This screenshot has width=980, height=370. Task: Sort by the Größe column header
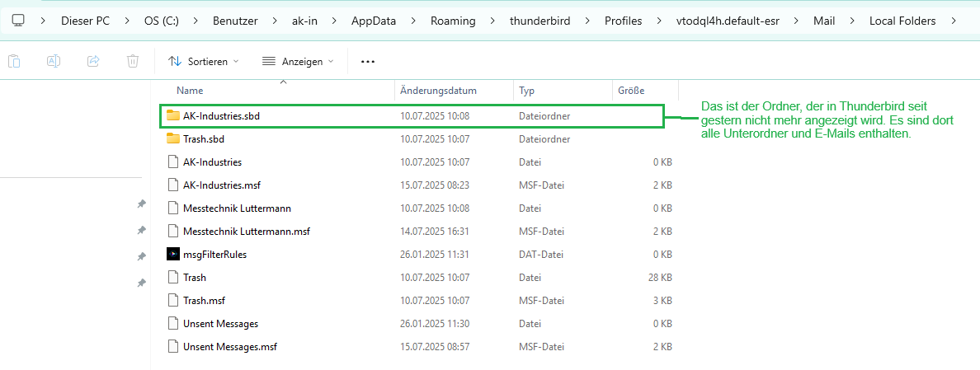[631, 91]
